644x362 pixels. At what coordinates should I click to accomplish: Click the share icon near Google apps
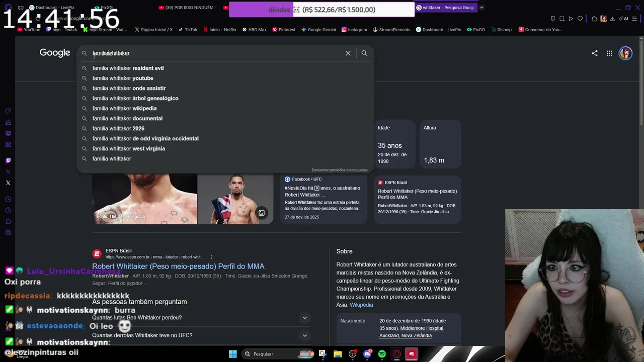(x=595, y=53)
